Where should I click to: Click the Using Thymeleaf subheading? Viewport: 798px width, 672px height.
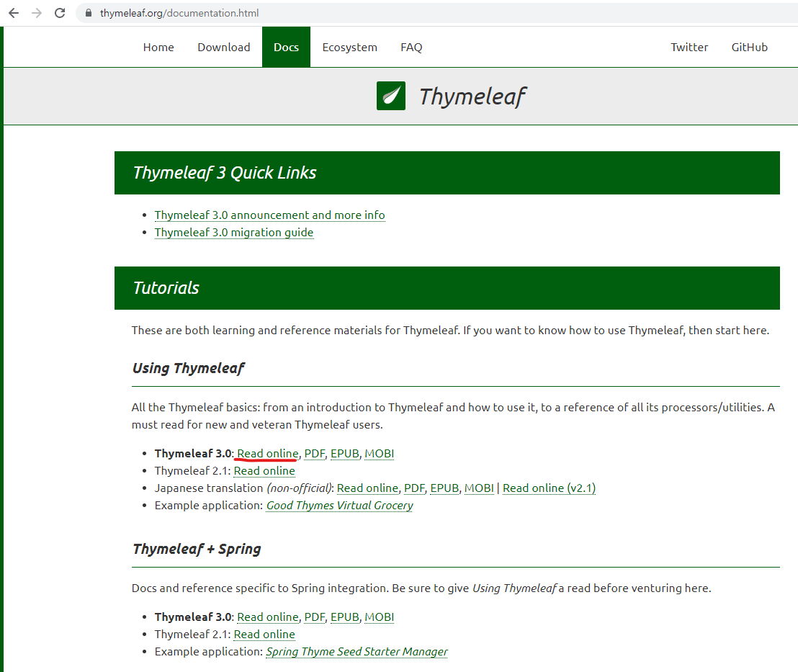(x=188, y=368)
